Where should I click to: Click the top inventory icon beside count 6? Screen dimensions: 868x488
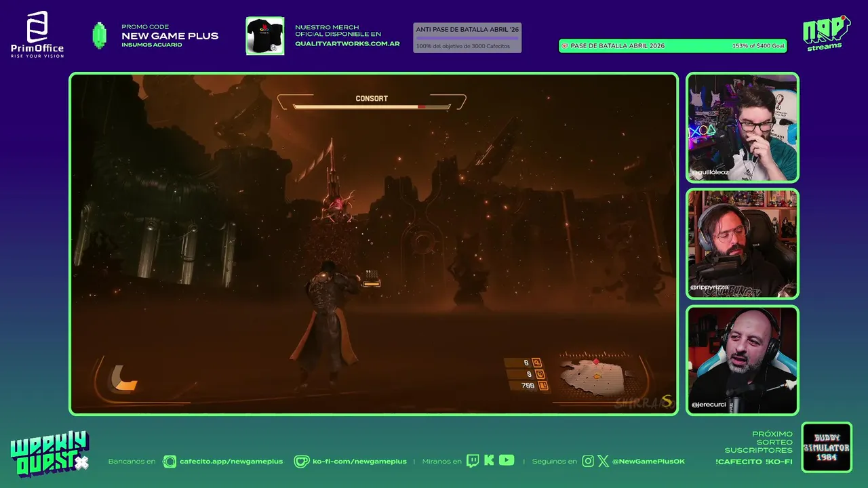[536, 363]
